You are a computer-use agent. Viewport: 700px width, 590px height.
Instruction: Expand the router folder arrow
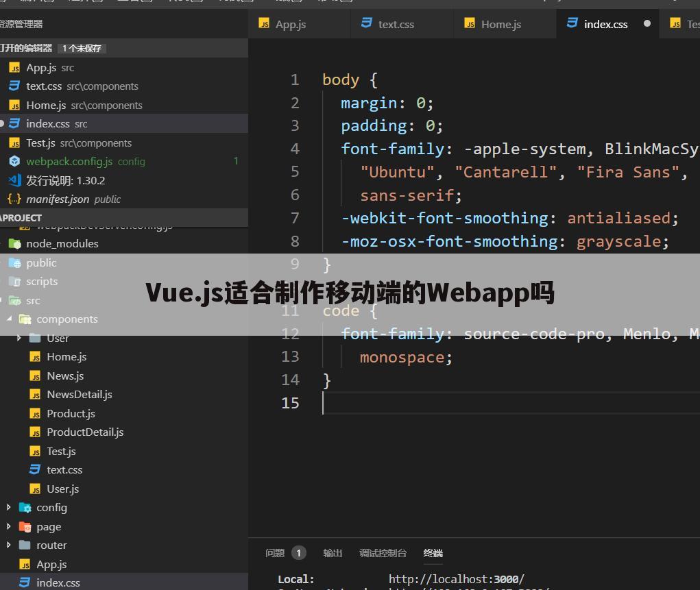click(x=8, y=545)
